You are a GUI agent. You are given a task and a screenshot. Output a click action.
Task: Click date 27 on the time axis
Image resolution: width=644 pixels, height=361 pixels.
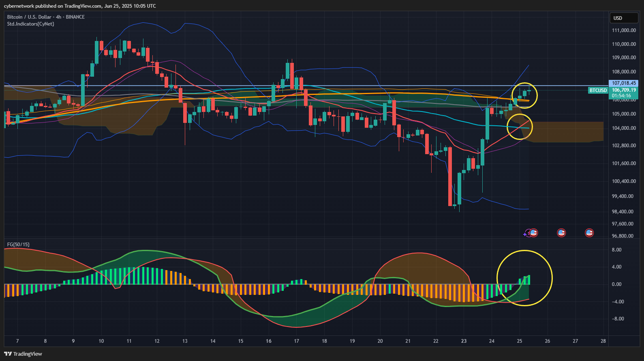pyautogui.click(x=576, y=341)
